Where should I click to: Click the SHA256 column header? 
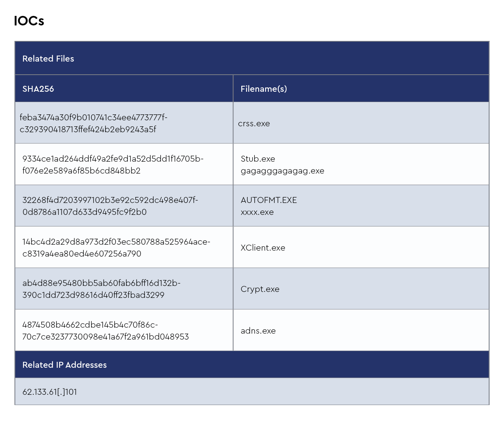tap(38, 89)
